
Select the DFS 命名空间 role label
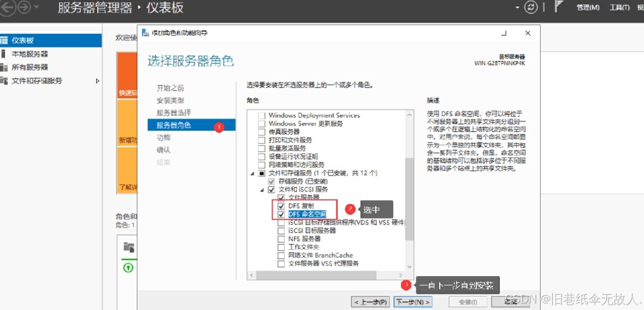tap(307, 214)
